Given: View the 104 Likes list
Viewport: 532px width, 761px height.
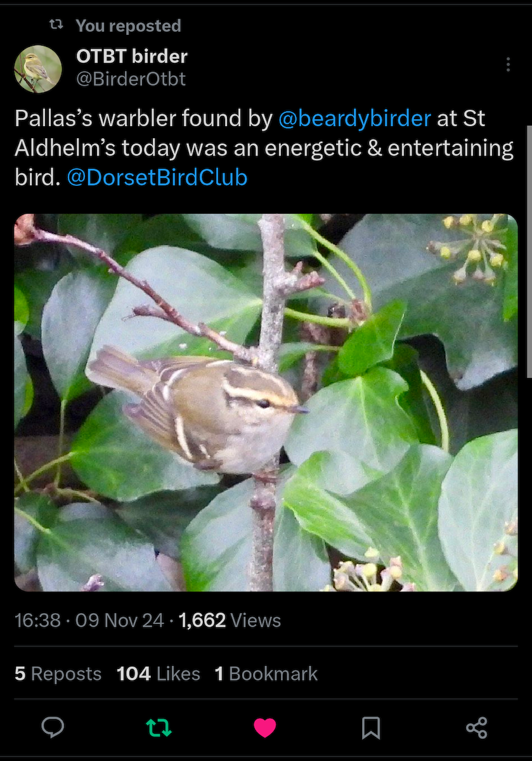Looking at the screenshot, I should click(159, 673).
